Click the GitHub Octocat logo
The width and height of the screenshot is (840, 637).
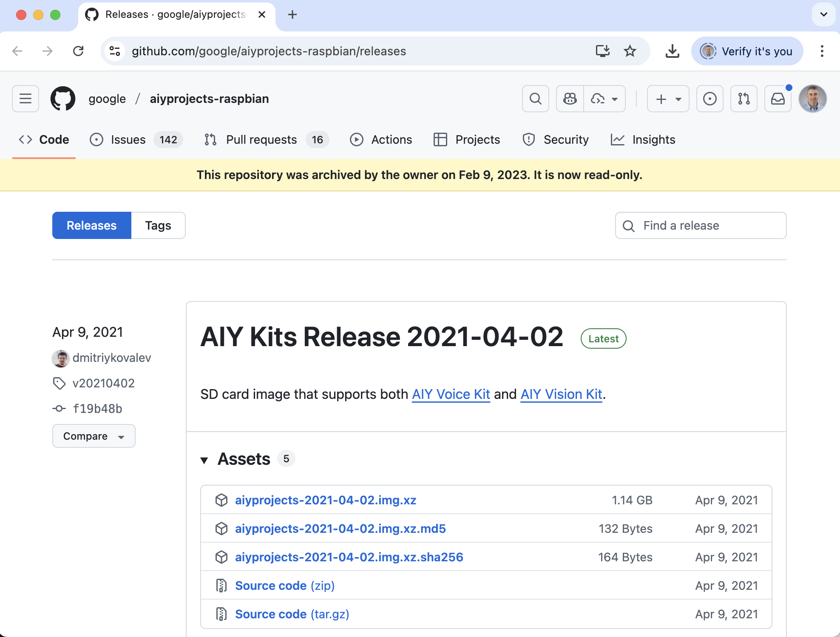63,99
